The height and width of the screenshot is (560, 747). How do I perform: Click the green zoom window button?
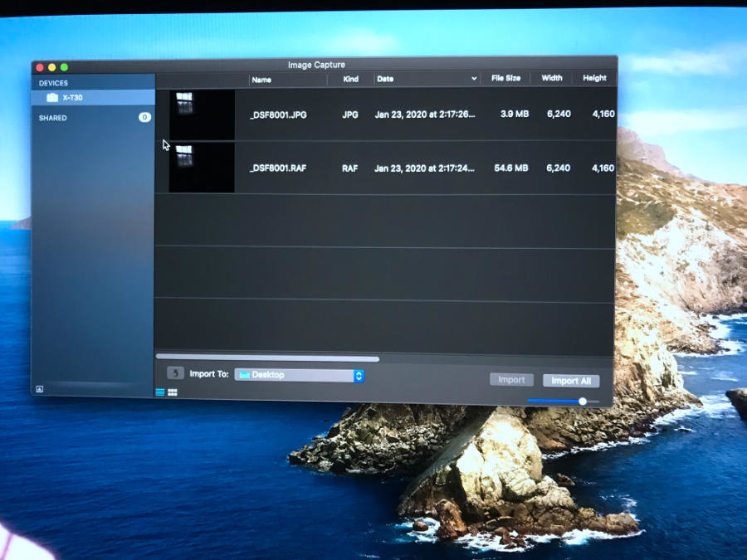tap(65, 67)
